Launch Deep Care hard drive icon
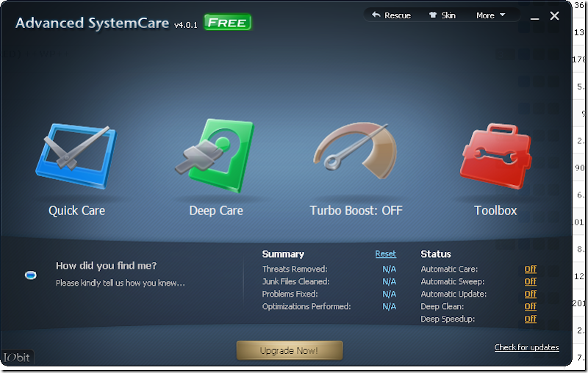The width and height of the screenshot is (588, 373). [215, 156]
